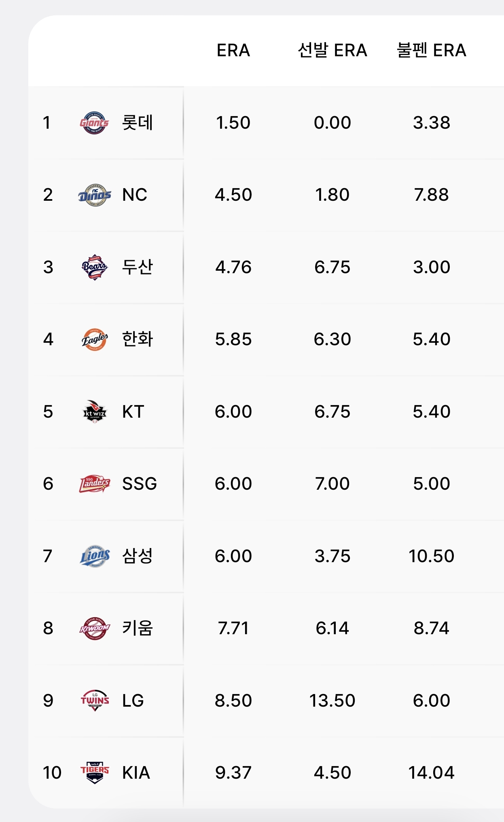Open the 두산 team name link
Screen dimensions: 504x822
pos(138,267)
